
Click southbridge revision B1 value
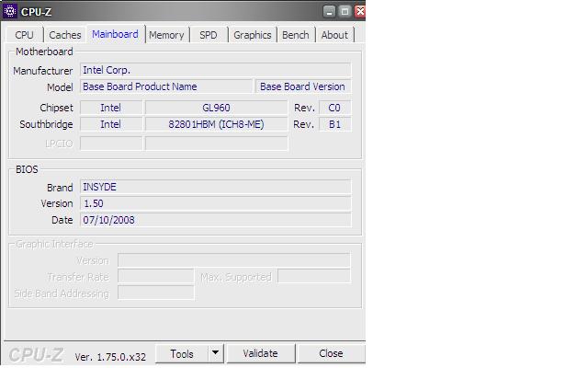[334, 124]
